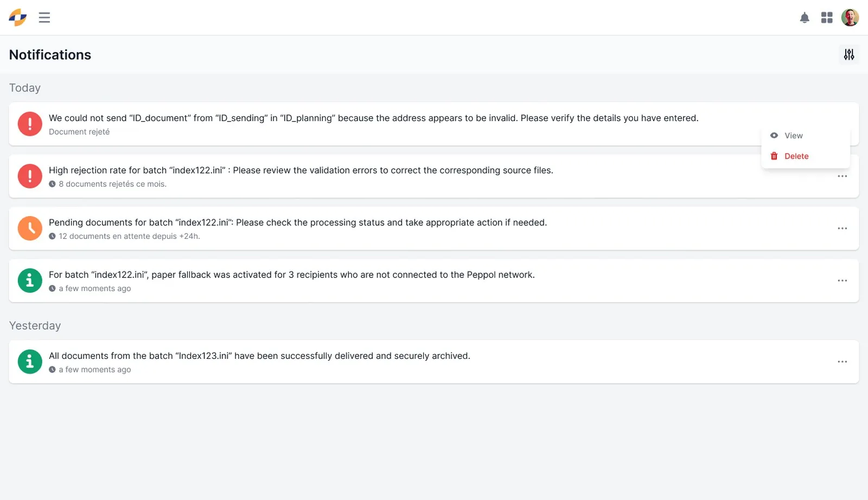868x500 pixels.
Task: Open the apps grid icon
Action: (x=827, y=18)
